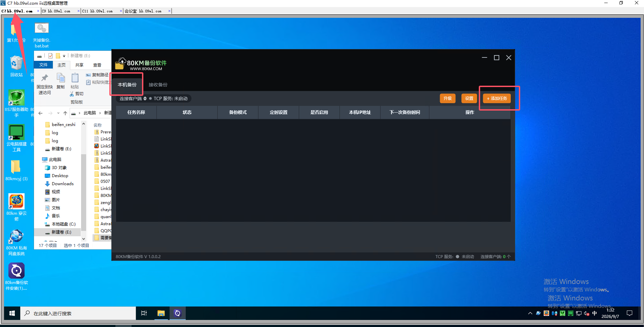Viewport: 644px width, 327px height.
Task: Select Downloads in Explorer navigation pane
Action: (59, 184)
